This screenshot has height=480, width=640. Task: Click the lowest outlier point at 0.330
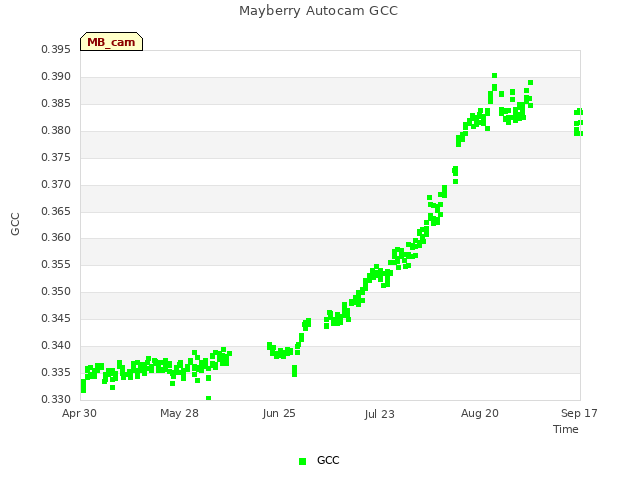(209, 398)
